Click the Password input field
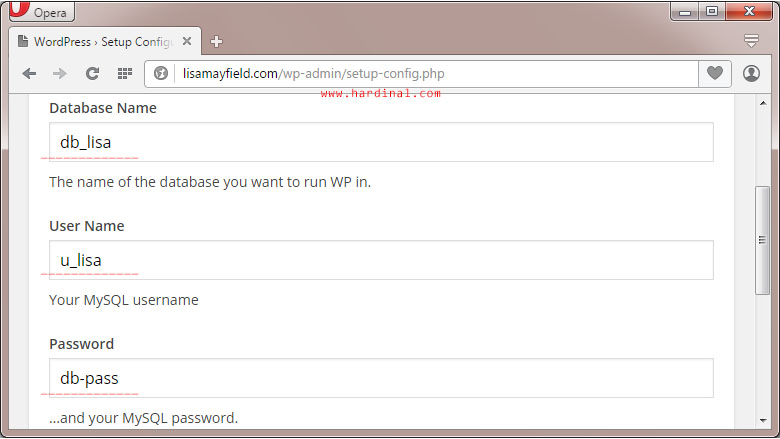 381,378
